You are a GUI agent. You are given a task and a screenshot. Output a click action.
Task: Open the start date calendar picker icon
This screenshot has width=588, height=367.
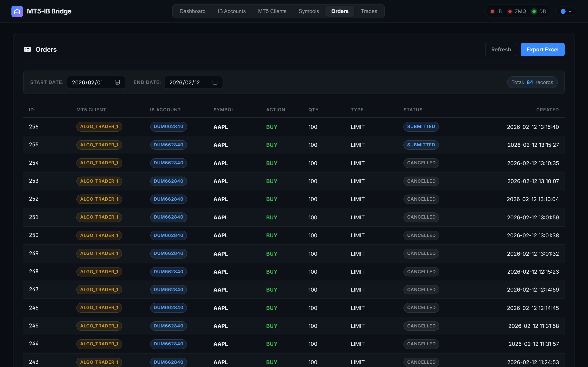click(x=117, y=82)
